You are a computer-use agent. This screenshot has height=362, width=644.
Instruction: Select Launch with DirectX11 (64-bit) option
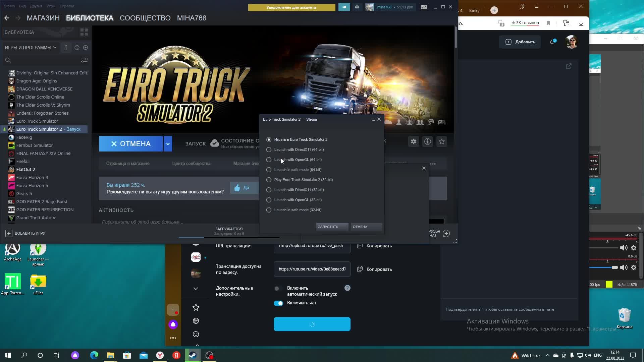coord(269,149)
